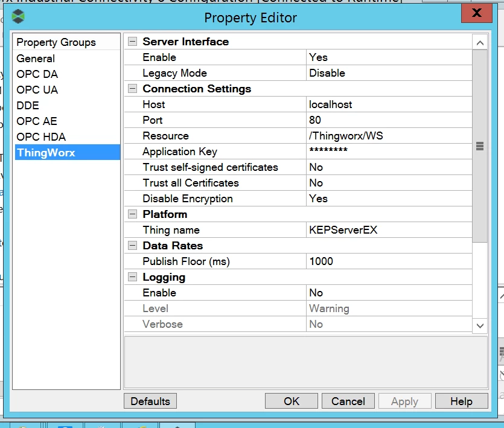Select the Resource property label
Image resolution: width=504 pixels, height=428 pixels.
(x=165, y=136)
